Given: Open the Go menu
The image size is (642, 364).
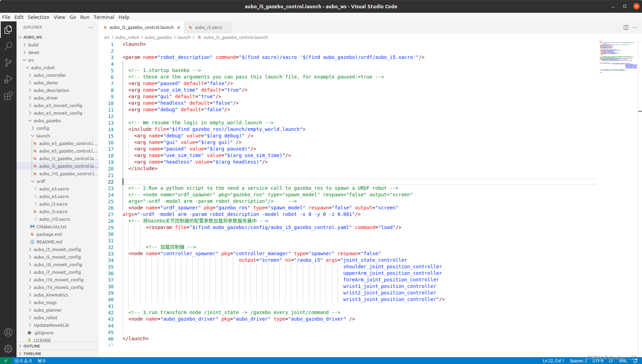Looking at the screenshot, I should click(x=73, y=17).
